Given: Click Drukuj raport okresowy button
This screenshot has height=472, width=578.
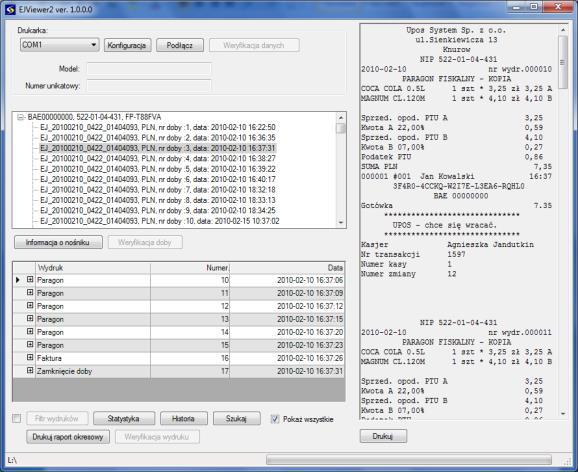Looking at the screenshot, I should coord(68,437).
